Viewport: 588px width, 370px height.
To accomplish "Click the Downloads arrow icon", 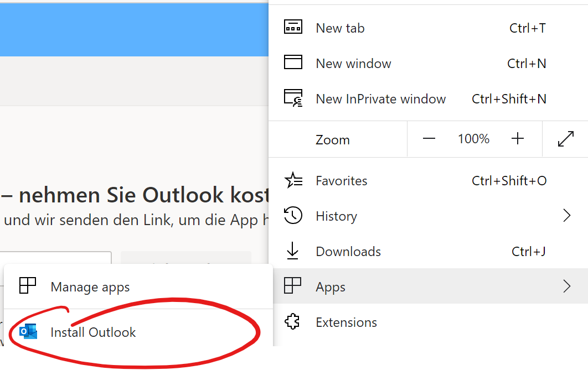I will pyautogui.click(x=292, y=251).
